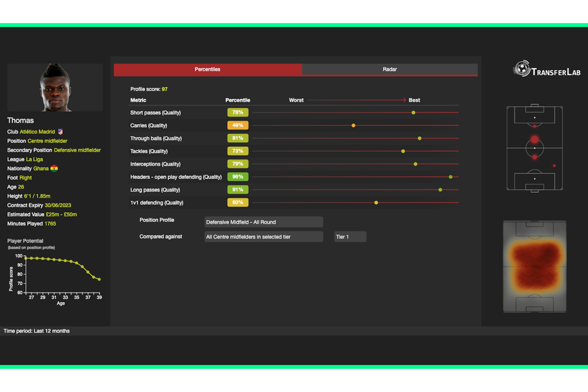Viewport: 588px width, 392px height.
Task: Click the 49% Carries percentile badge
Action: tap(238, 125)
